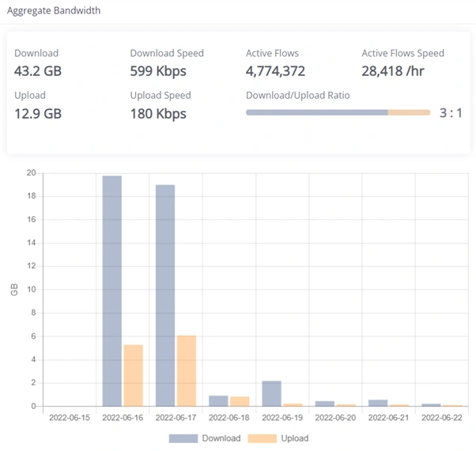Click the '599 Kbps' download speed value
This screenshot has height=451, width=476.
tap(158, 71)
